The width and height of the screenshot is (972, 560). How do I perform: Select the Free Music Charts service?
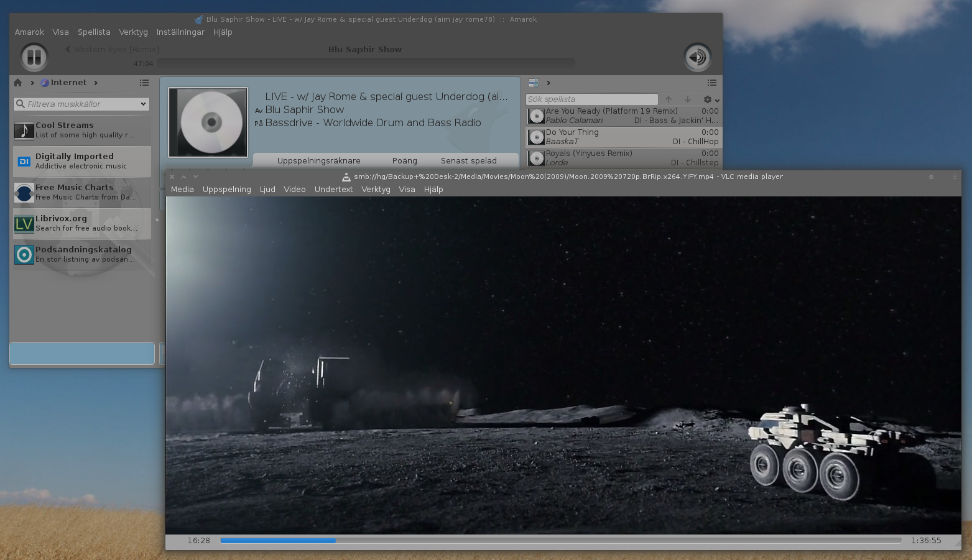(82, 193)
